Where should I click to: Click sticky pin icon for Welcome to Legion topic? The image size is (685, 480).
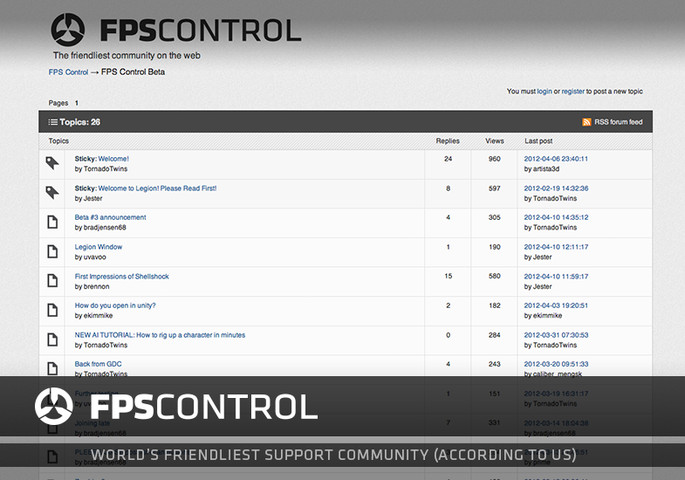(x=52, y=193)
